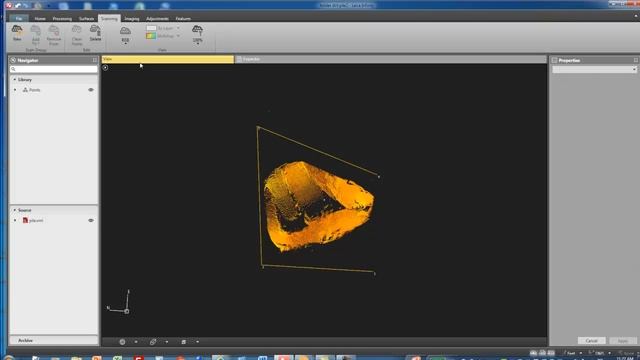
Task: Switch to the Surfaces ribbon tab
Action: pyautogui.click(x=87, y=18)
